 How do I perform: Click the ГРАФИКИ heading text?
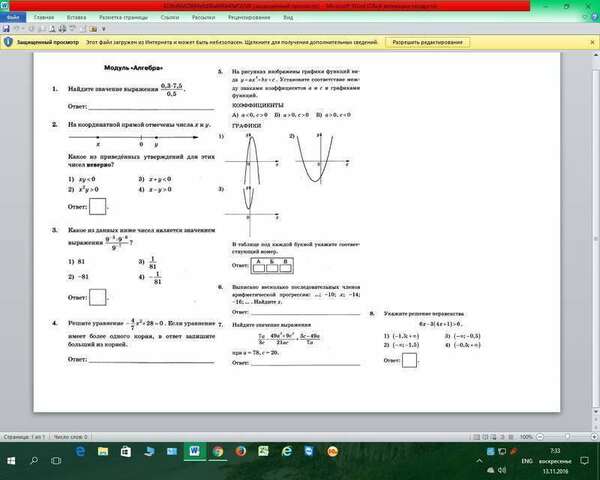pos(247,126)
